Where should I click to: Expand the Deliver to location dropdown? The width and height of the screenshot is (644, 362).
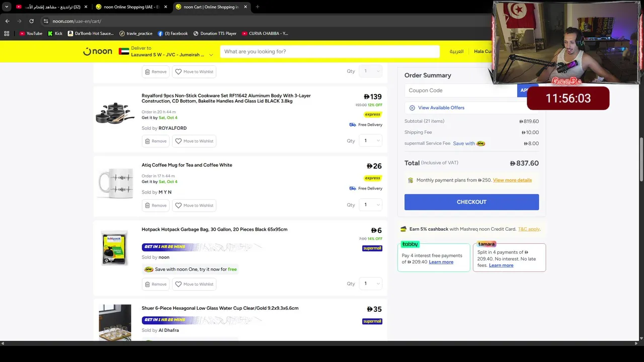(211, 55)
